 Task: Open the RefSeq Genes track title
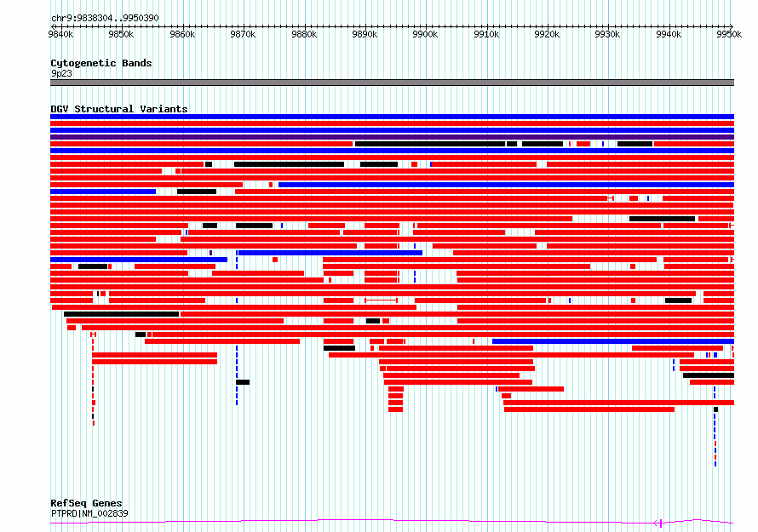coord(86,503)
